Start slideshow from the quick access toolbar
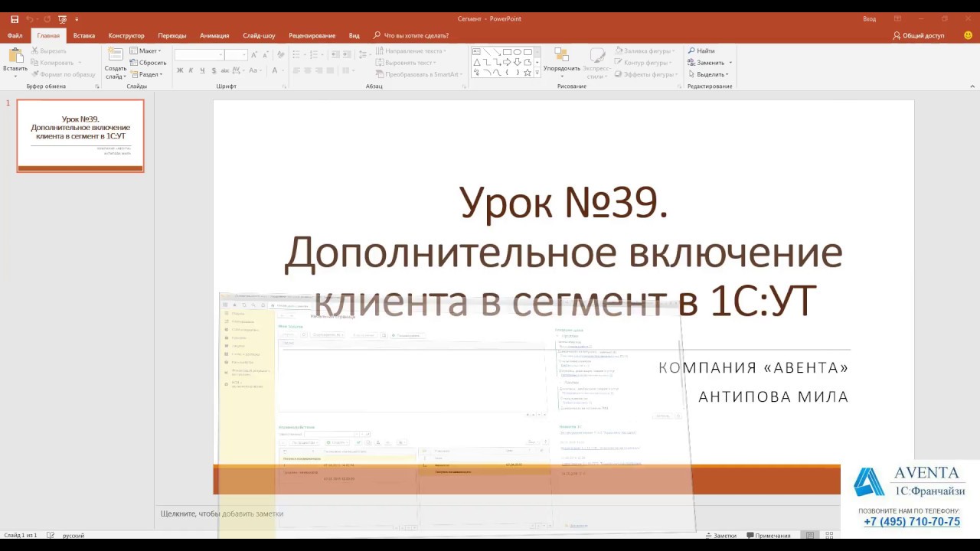Screen dimensions: 980x551 click(x=63, y=19)
